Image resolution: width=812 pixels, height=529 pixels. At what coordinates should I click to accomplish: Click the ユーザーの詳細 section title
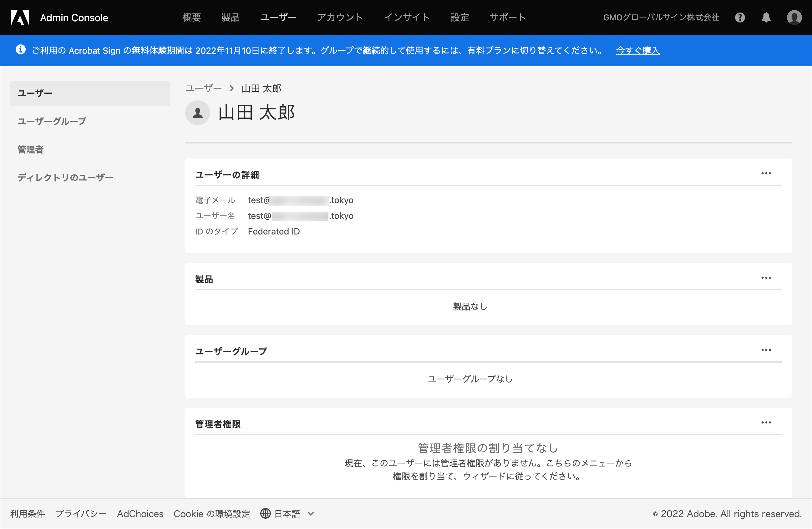tap(227, 175)
